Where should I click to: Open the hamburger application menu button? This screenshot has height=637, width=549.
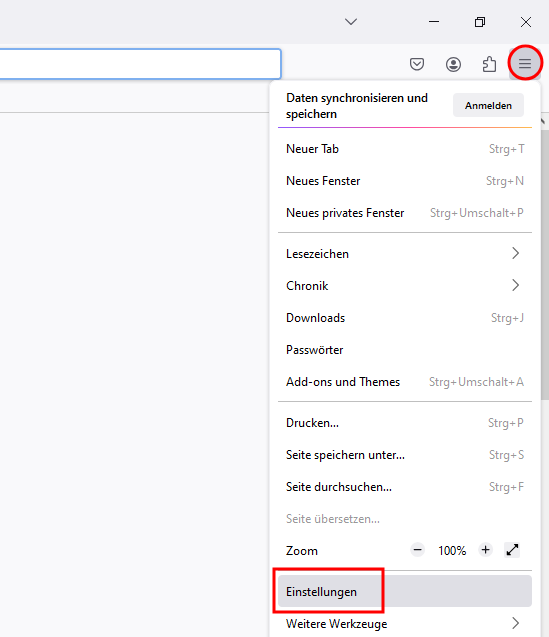coord(525,63)
